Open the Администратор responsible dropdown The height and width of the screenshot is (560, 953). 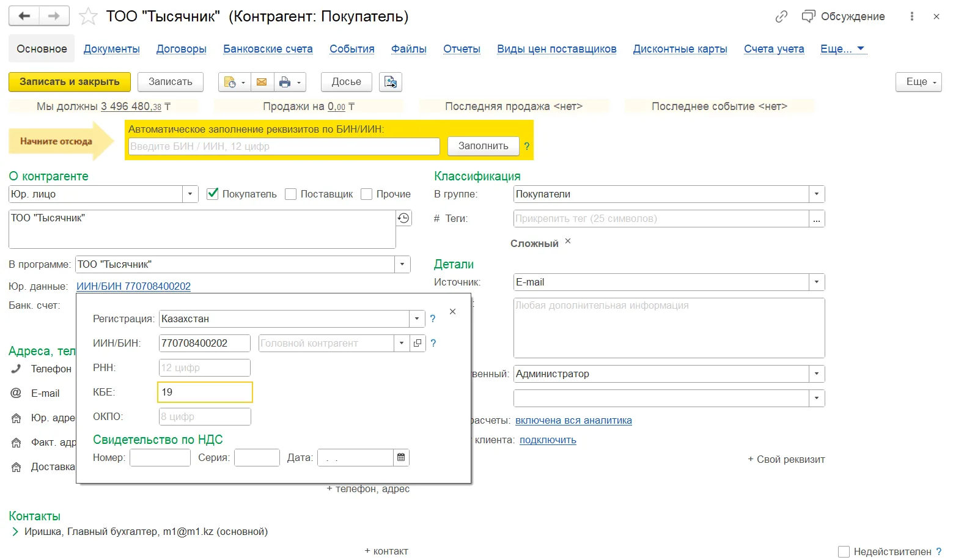click(817, 374)
